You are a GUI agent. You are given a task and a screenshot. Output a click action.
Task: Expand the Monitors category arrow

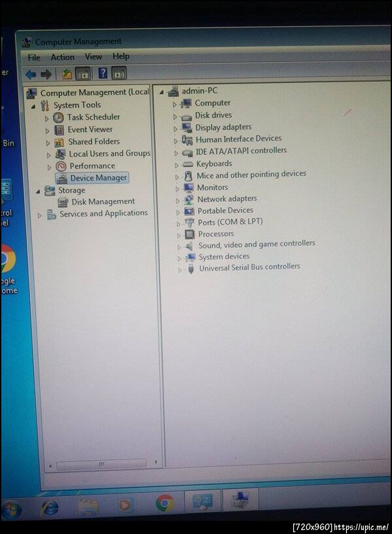coord(177,189)
